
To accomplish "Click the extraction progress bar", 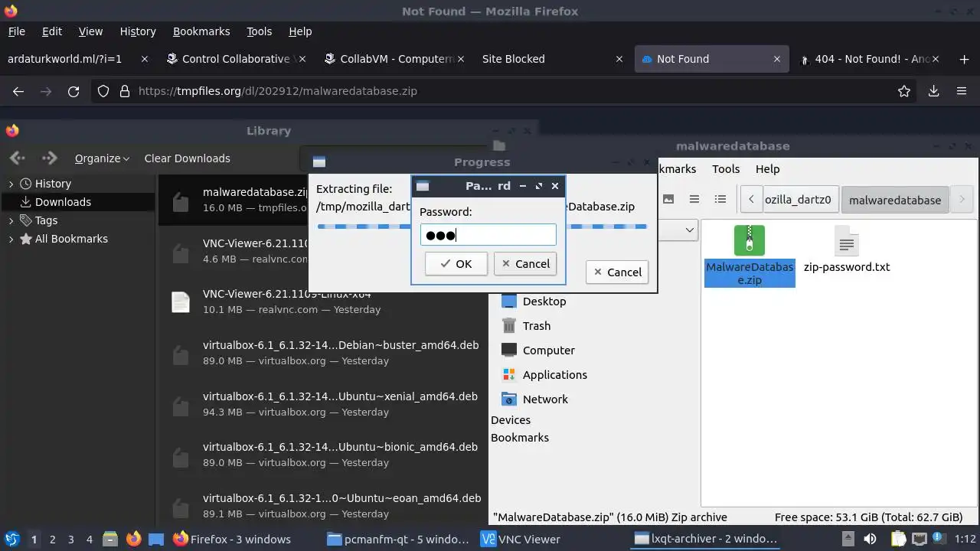I will click(482, 227).
